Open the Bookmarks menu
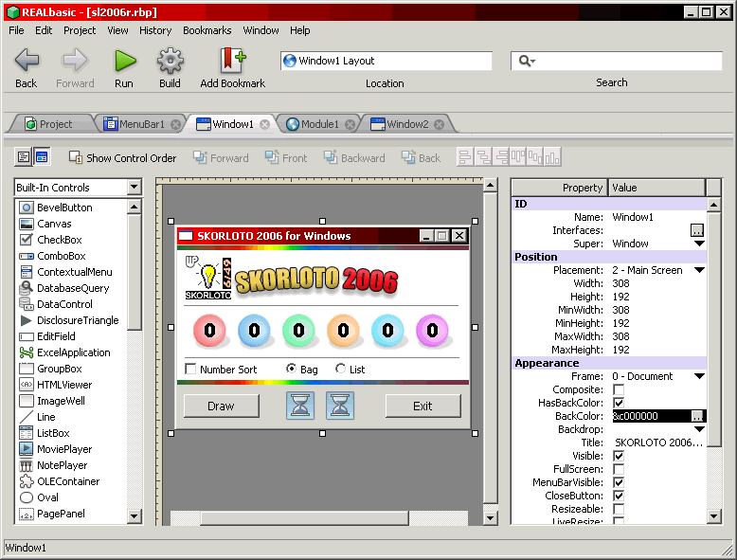The width and height of the screenshot is (737, 560). (x=207, y=30)
